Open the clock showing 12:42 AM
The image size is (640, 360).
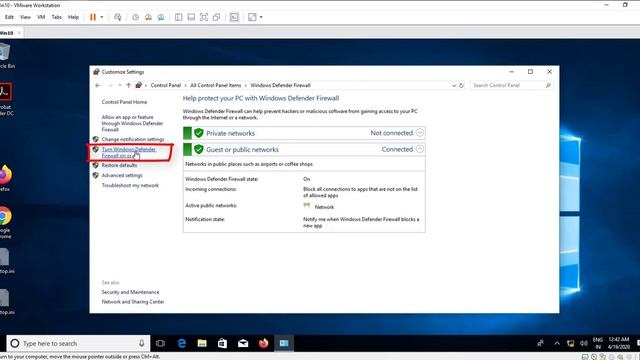click(x=619, y=343)
